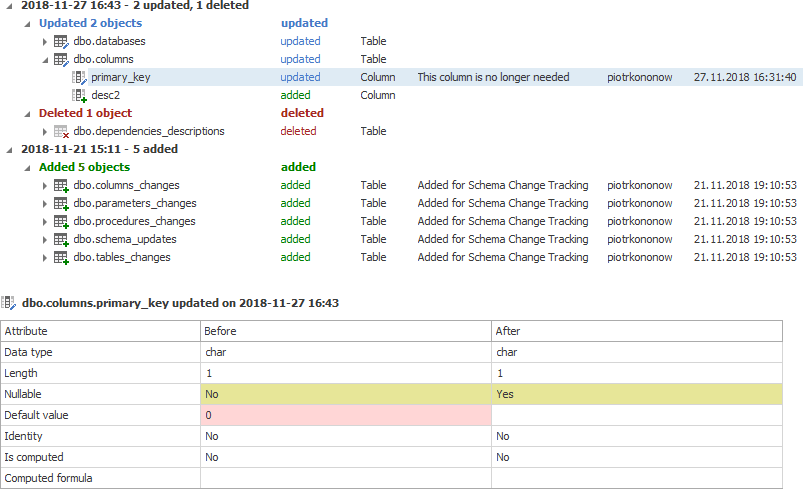This screenshot has height=489, width=803.
Task: Click the dbo.columns table icon
Action: pos(61,60)
